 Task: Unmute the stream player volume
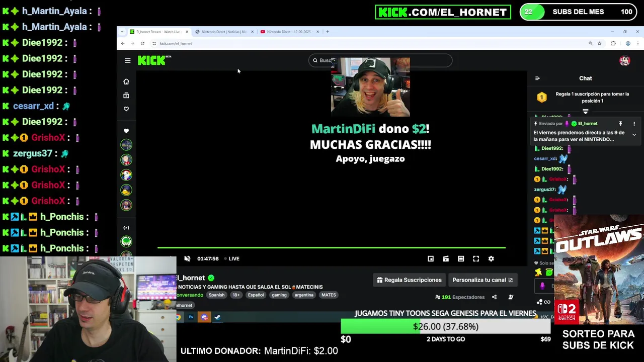point(187,258)
